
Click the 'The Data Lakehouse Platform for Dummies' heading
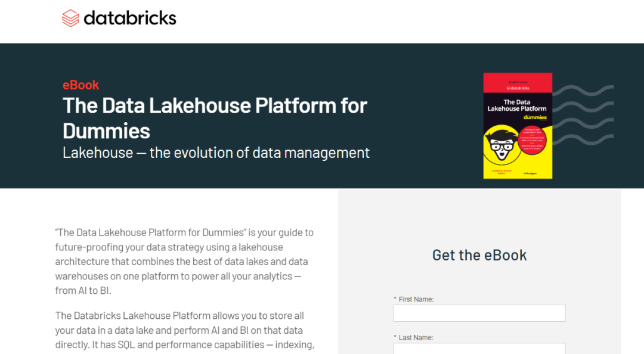click(x=215, y=118)
